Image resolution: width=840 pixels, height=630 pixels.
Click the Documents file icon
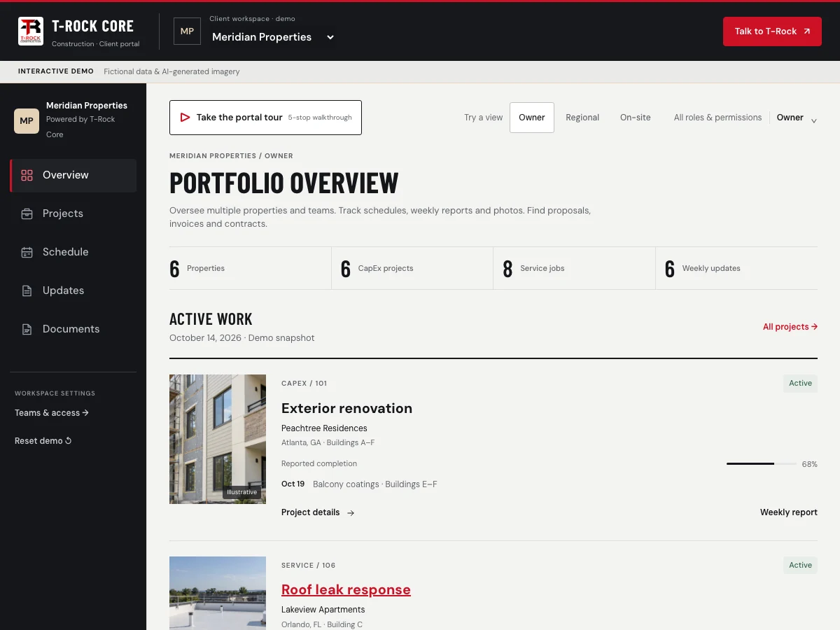point(27,330)
